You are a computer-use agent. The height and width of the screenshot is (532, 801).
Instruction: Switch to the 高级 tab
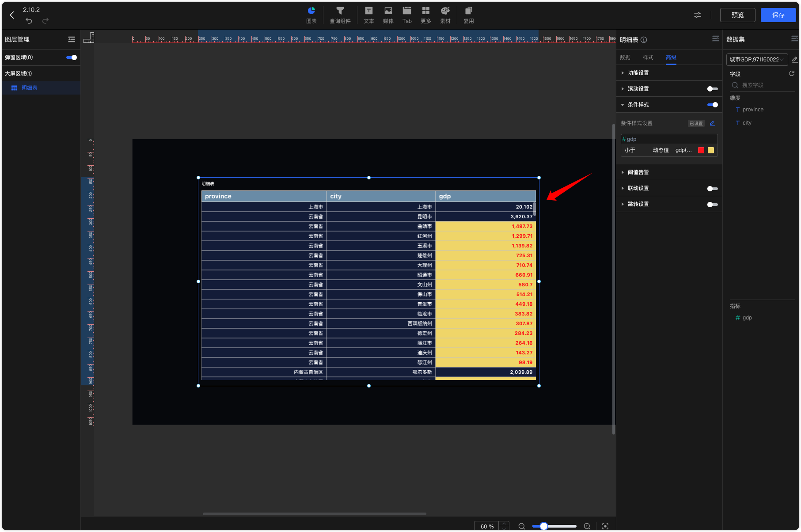671,57
